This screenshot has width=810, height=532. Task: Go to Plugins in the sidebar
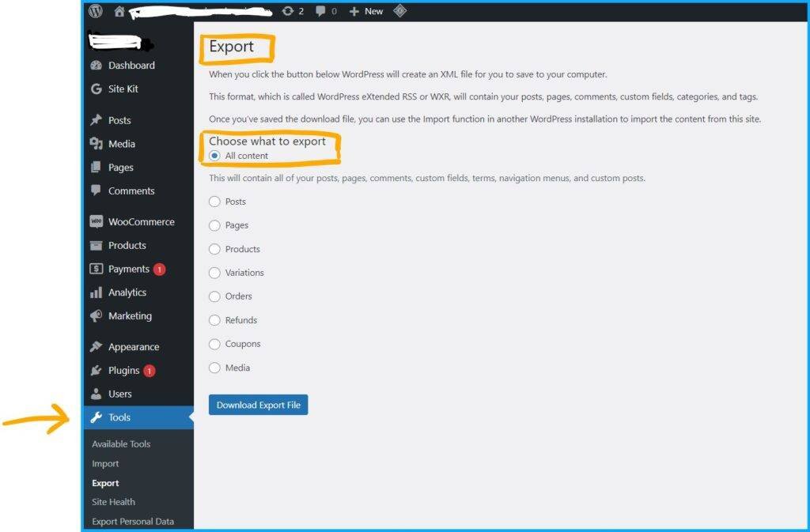click(123, 371)
